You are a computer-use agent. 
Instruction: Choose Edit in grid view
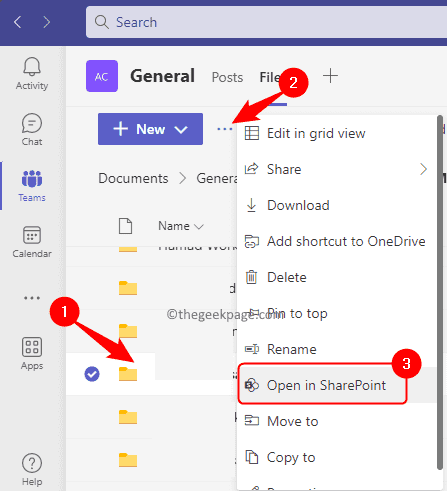pos(337,133)
